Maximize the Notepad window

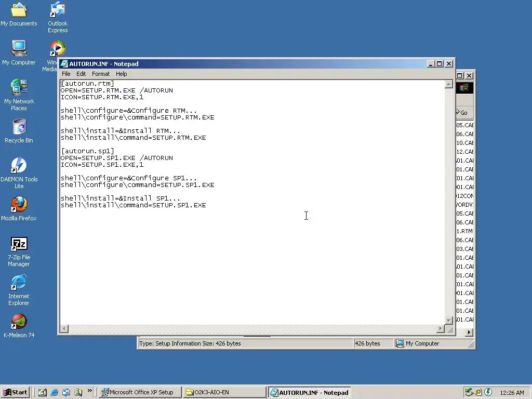point(440,64)
